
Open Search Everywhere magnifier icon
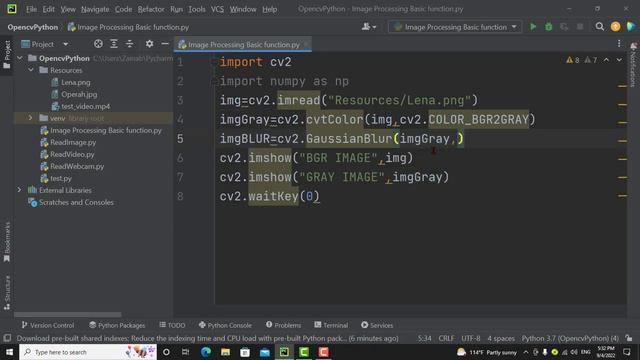[x=600, y=27]
